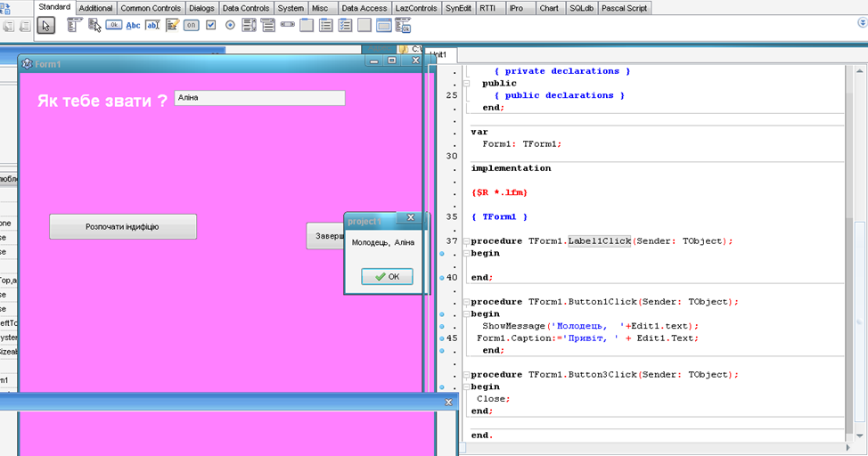This screenshot has width=868, height=456.
Task: Pick the TMainMenu component icon
Action: pyautogui.click(x=74, y=25)
